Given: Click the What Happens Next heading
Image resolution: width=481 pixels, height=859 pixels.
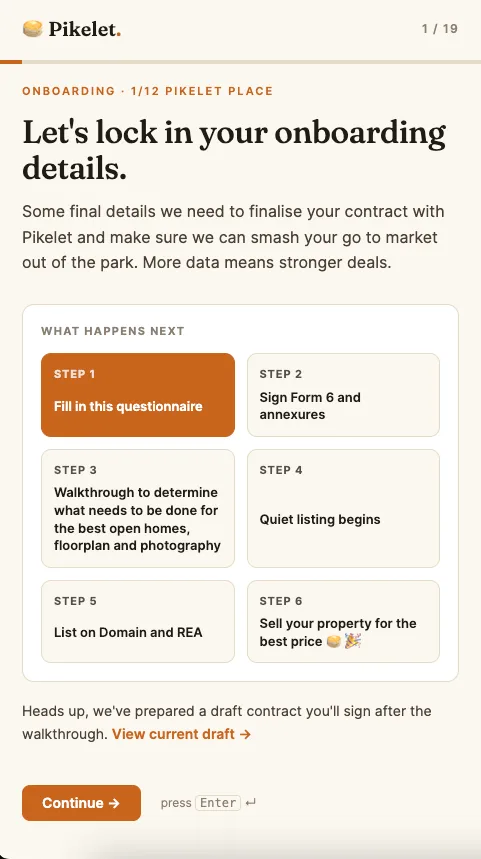Looking at the screenshot, I should point(113,331).
